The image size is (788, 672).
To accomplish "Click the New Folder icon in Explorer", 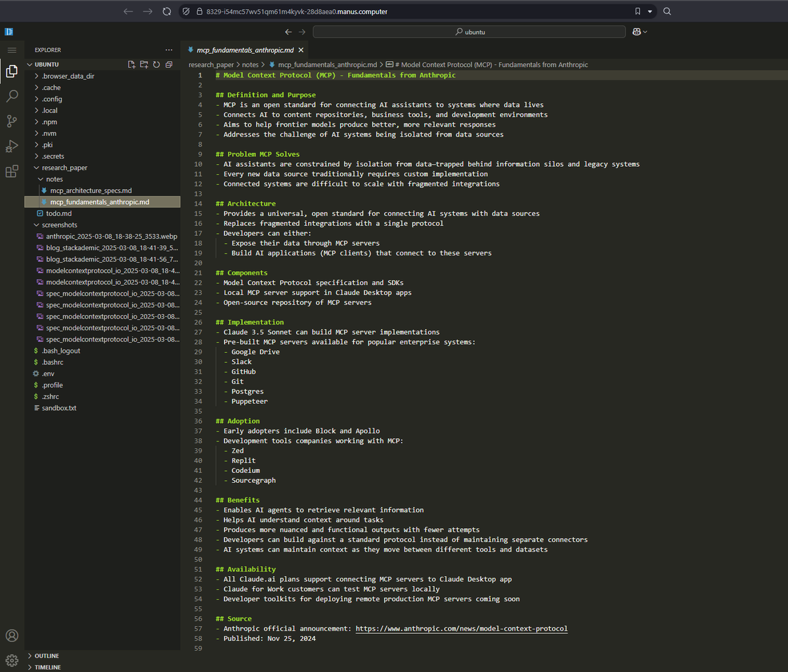I will pyautogui.click(x=144, y=64).
